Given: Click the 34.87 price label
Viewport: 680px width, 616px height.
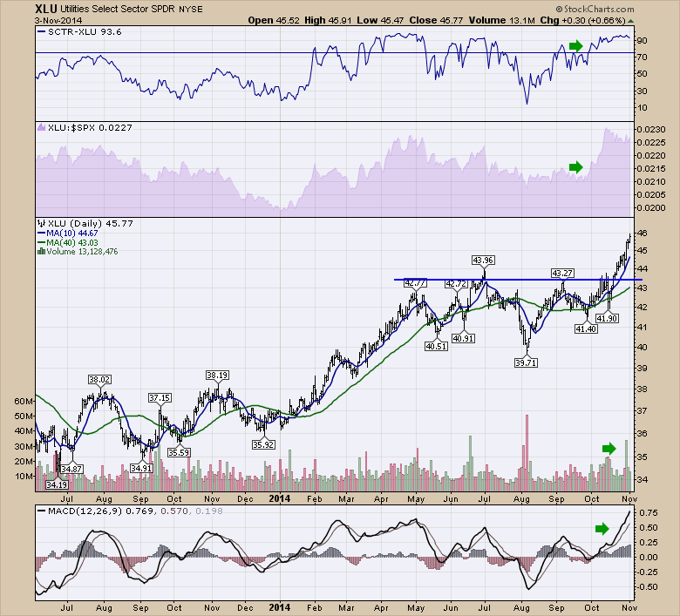Looking at the screenshot, I should pos(71,469).
